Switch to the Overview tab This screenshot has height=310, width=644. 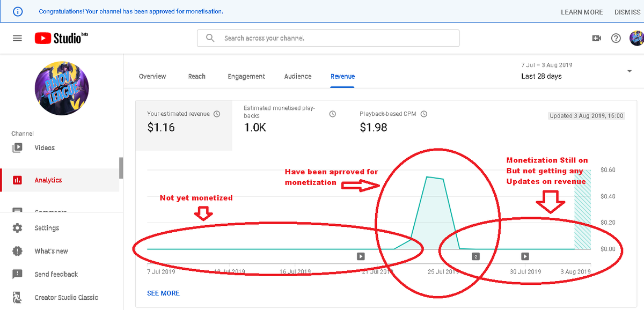pyautogui.click(x=152, y=76)
